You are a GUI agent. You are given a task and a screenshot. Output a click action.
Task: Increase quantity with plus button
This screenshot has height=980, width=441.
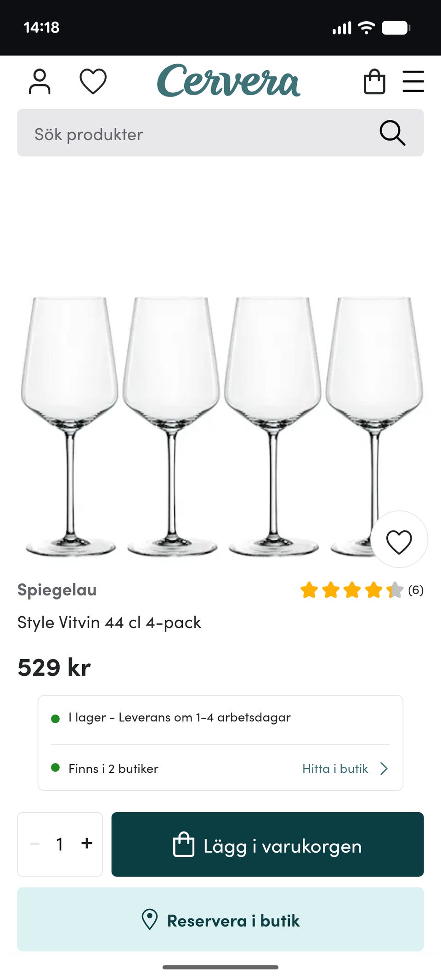86,844
